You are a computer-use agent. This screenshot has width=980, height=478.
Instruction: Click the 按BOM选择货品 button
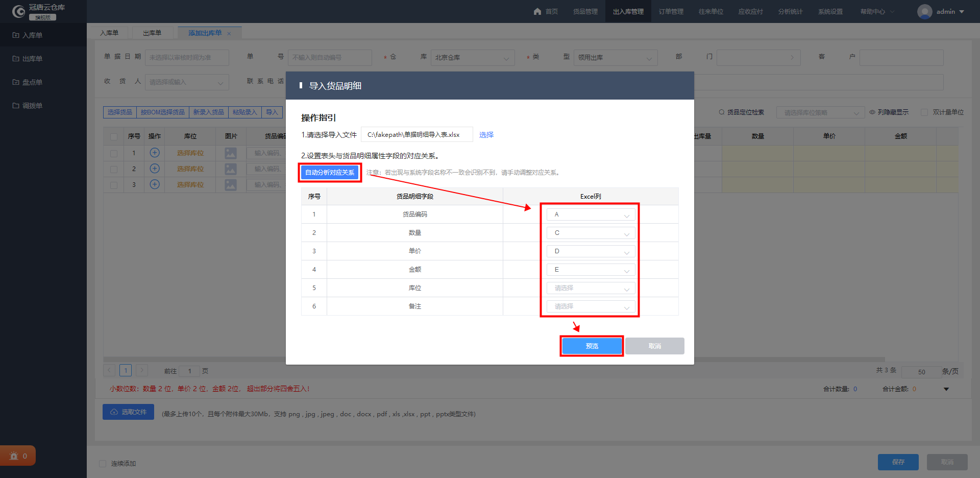163,112
